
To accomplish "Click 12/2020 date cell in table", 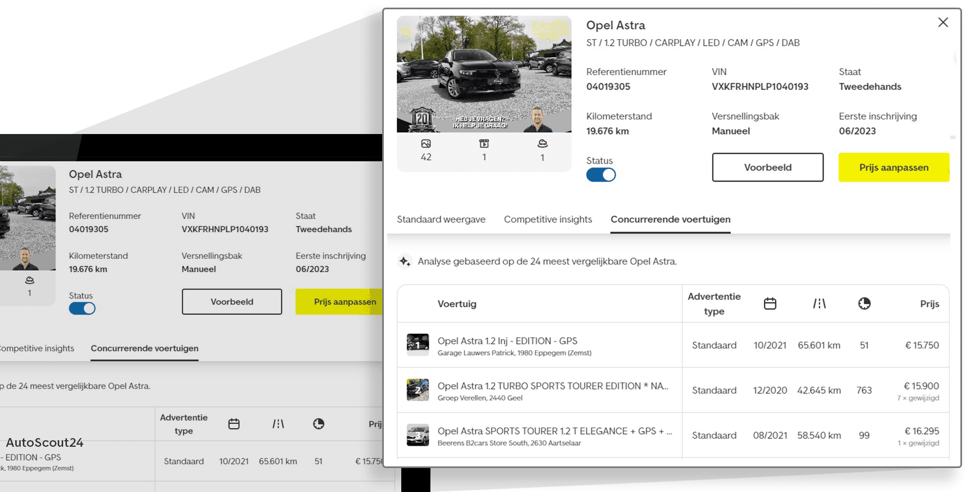I will 770,390.
